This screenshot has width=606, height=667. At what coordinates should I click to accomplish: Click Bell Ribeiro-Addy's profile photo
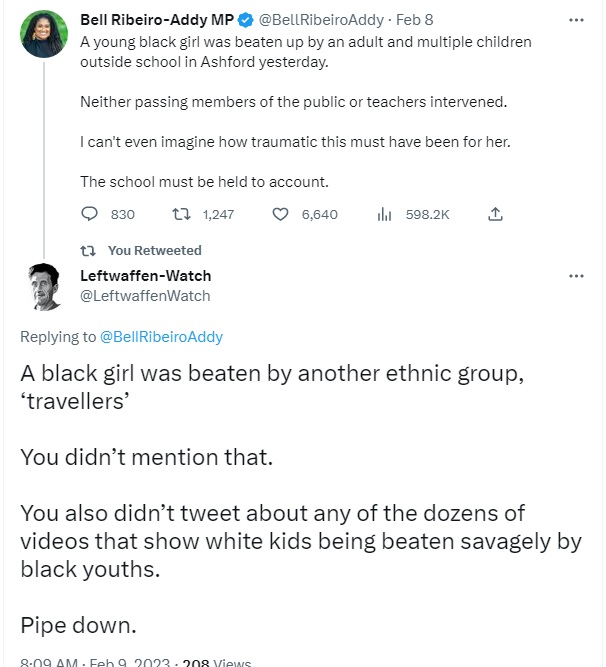[x=43, y=34]
